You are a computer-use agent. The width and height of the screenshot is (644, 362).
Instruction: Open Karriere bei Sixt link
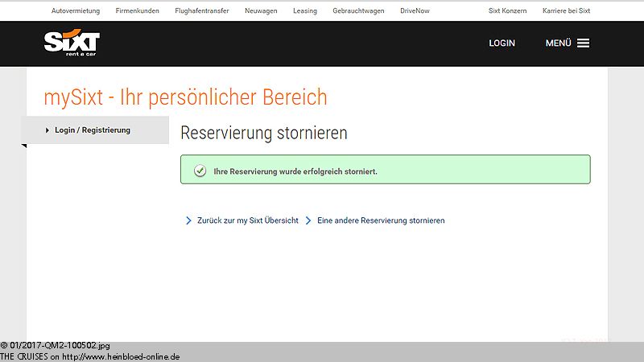tap(567, 10)
